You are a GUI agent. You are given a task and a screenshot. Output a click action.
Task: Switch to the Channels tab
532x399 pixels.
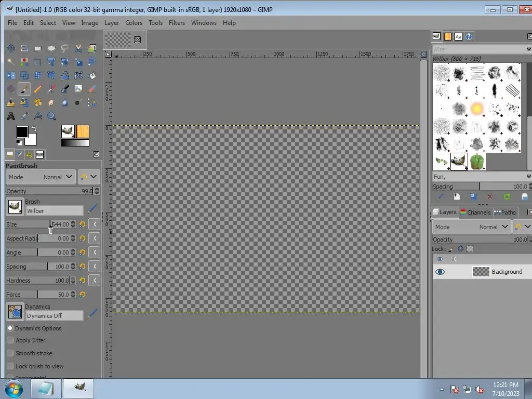click(475, 212)
